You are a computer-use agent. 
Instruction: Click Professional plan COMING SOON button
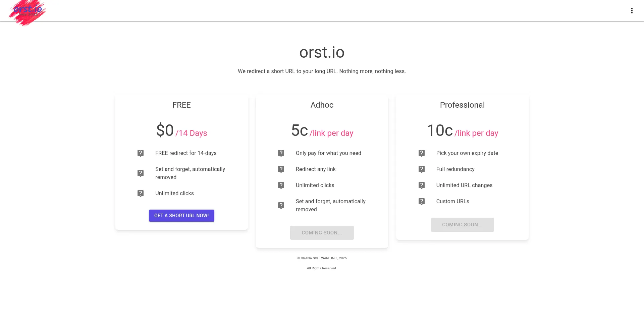(462, 225)
